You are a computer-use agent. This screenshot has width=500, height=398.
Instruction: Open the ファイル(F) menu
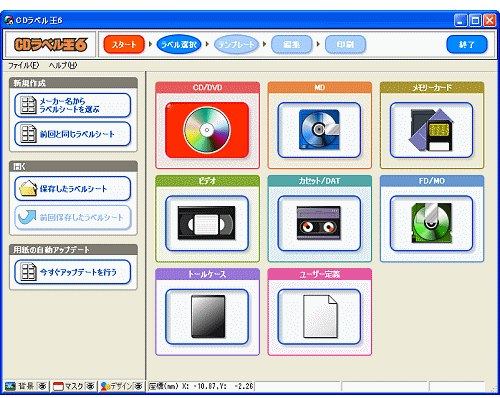(23, 65)
